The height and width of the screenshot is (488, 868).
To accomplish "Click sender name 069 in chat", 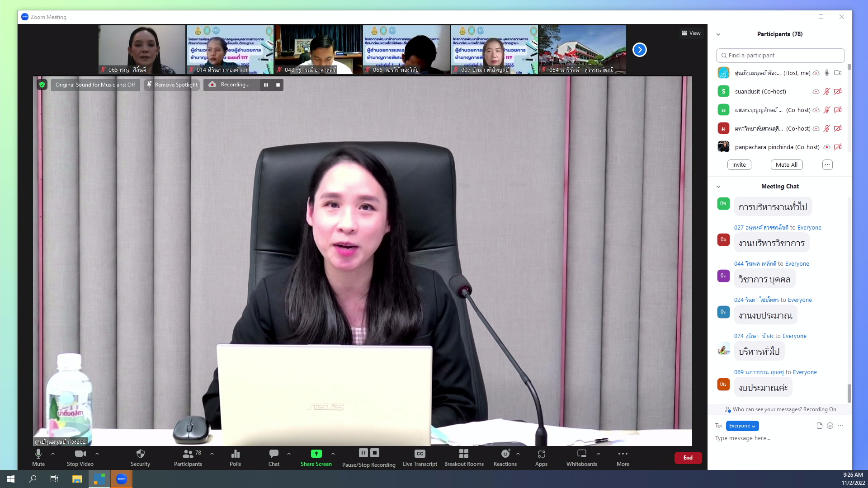I will pyautogui.click(x=759, y=372).
